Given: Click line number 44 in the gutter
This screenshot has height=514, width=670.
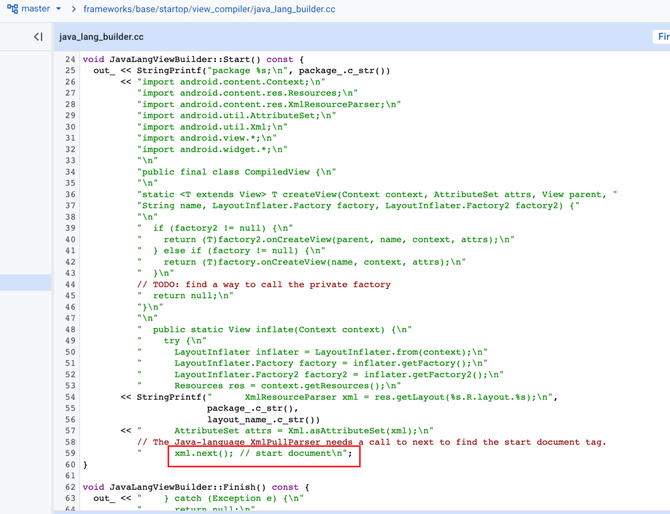Looking at the screenshot, I should point(69,284).
